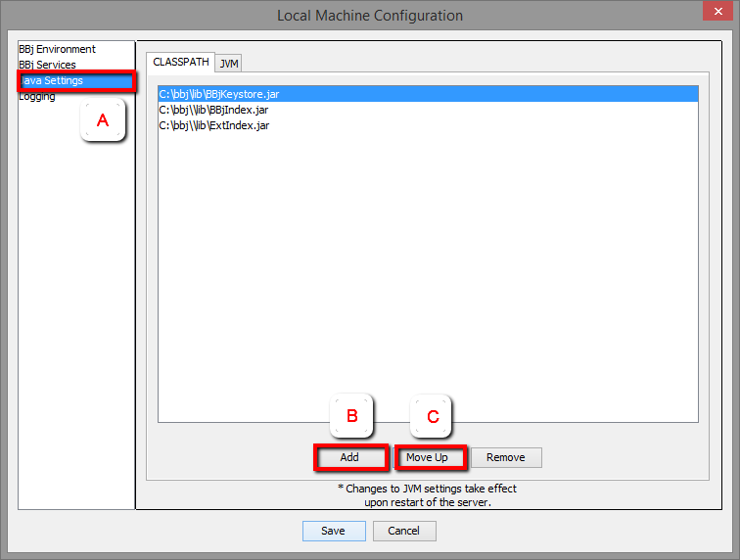Select the Java Settings category
Viewport: 740px width, 560px height.
(x=54, y=80)
